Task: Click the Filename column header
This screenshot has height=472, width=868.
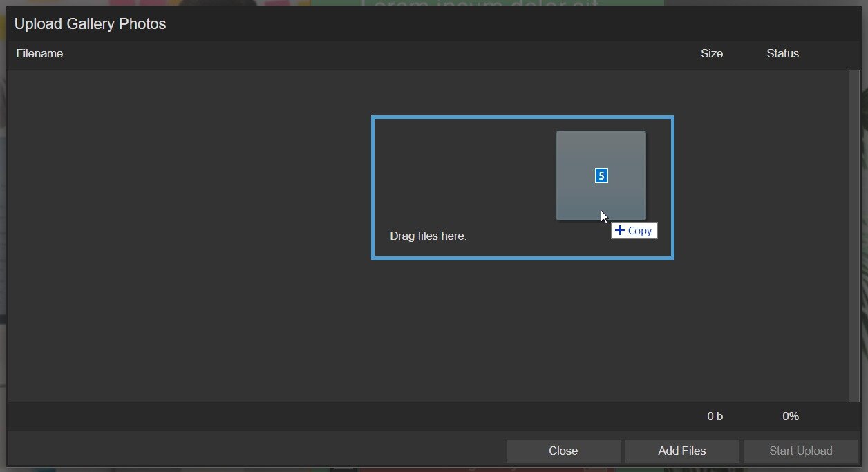Action: pyautogui.click(x=39, y=53)
